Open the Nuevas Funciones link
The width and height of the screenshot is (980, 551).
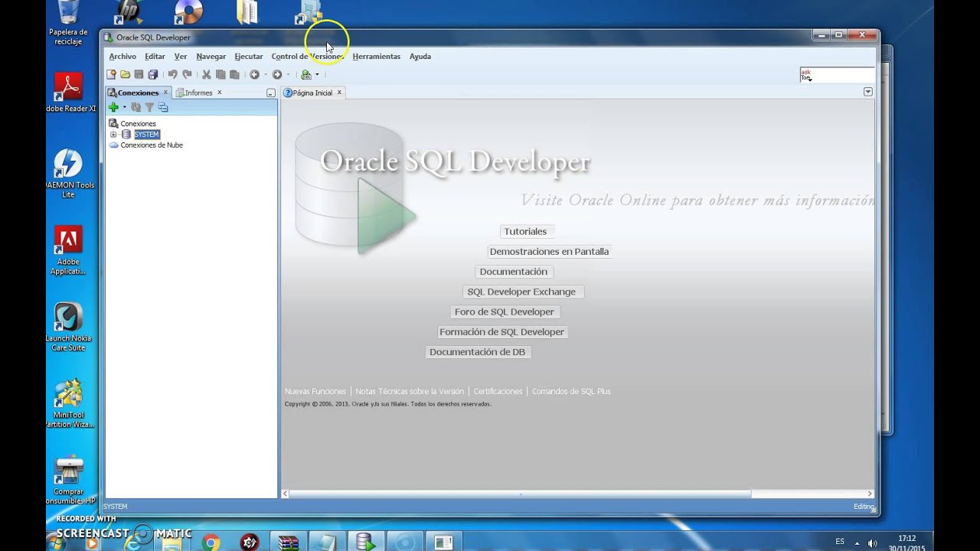coord(315,391)
